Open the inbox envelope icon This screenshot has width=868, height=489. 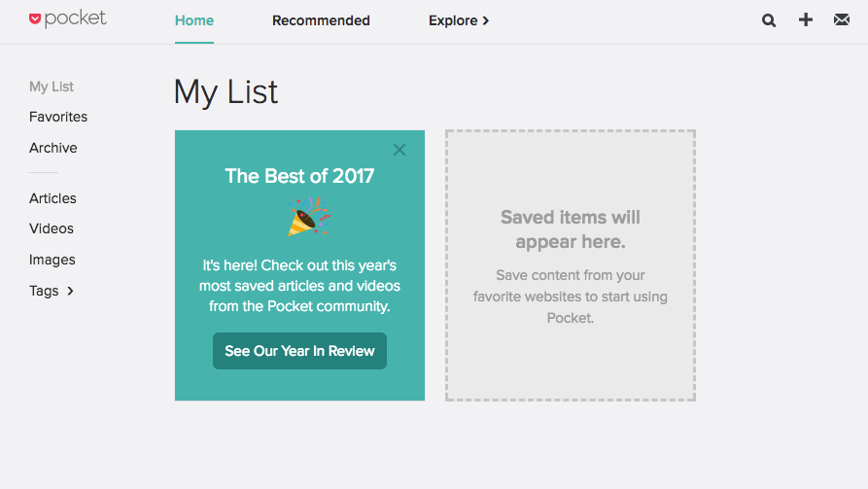click(842, 20)
